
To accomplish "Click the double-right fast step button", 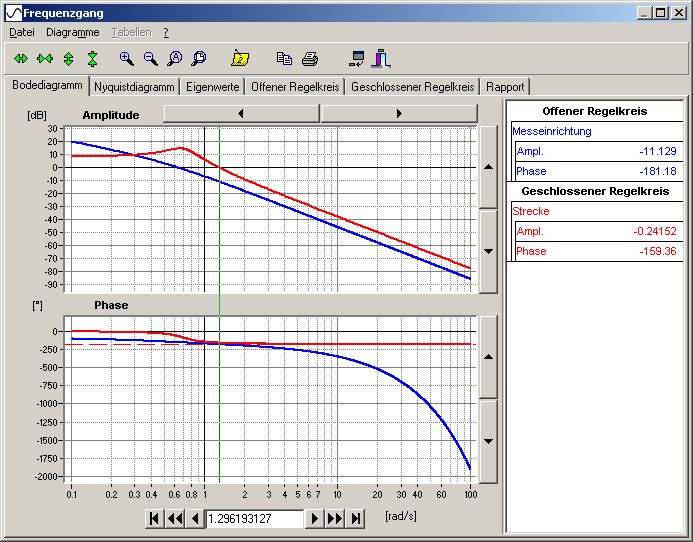I will 335,518.
